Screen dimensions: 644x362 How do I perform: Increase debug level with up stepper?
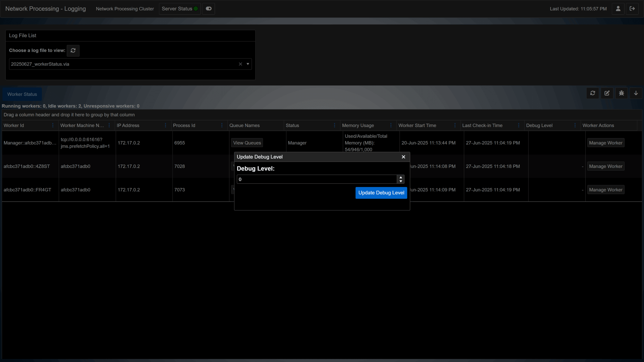coord(401,177)
